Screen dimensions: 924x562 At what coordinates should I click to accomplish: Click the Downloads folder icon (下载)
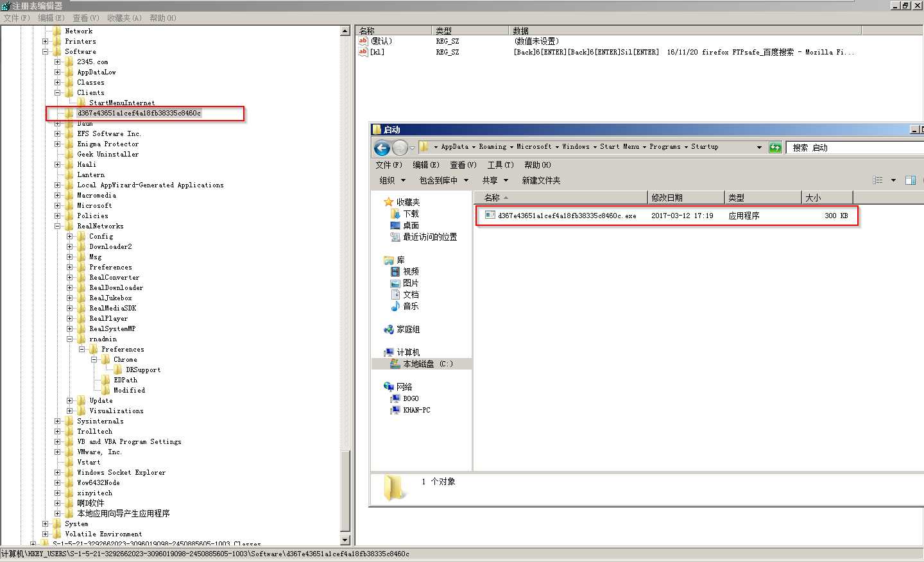point(395,214)
